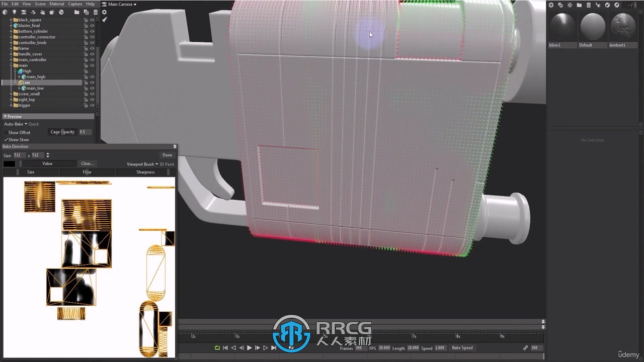This screenshot has height=362, width=644.
Task: Expand the black_square folder
Action: coord(11,20)
